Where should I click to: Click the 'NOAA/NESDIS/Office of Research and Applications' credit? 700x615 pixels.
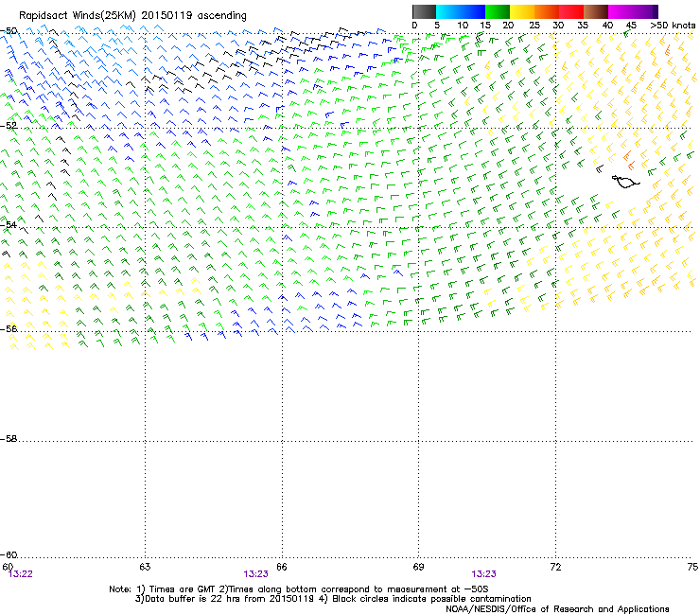[x=557, y=608]
